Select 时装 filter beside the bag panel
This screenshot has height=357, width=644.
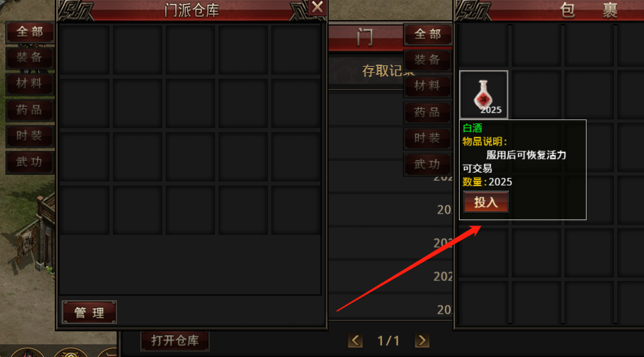[x=428, y=138]
